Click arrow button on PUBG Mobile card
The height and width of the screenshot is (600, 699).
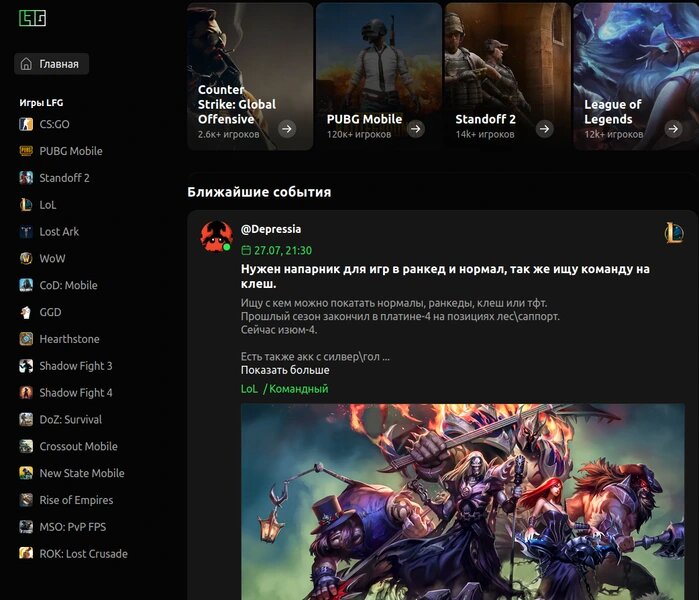coord(415,129)
